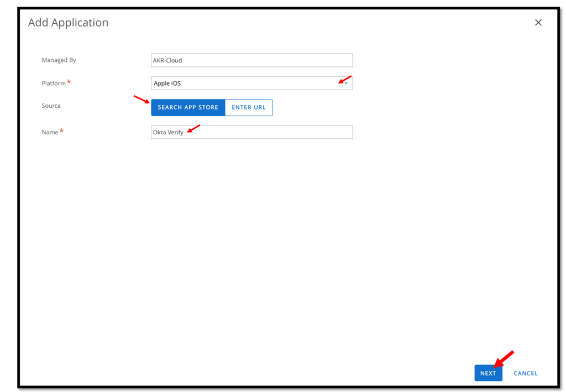Click the Platform dropdown chevron arrow
Screen dimensions: 566x392
(x=346, y=83)
